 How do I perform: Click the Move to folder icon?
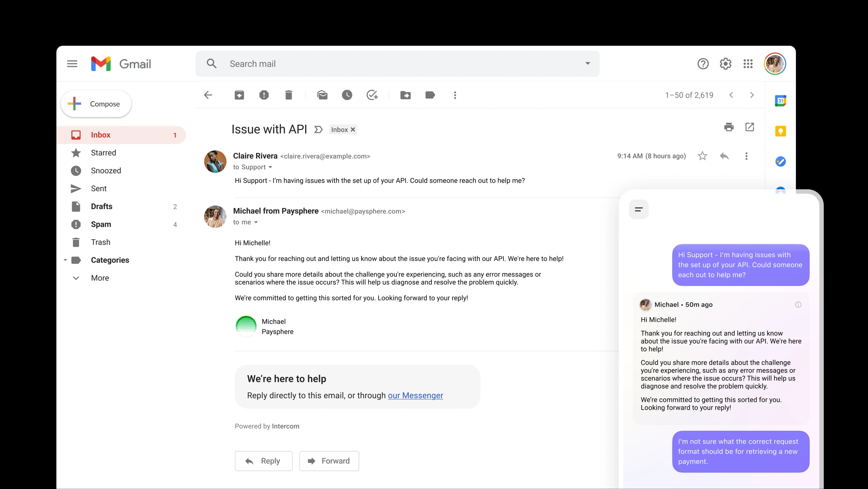click(x=405, y=95)
